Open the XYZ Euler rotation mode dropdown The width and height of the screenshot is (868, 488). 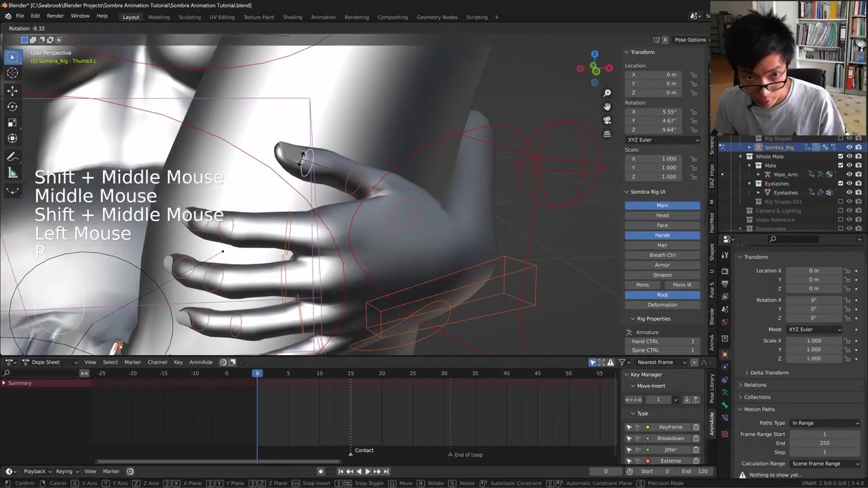click(663, 140)
